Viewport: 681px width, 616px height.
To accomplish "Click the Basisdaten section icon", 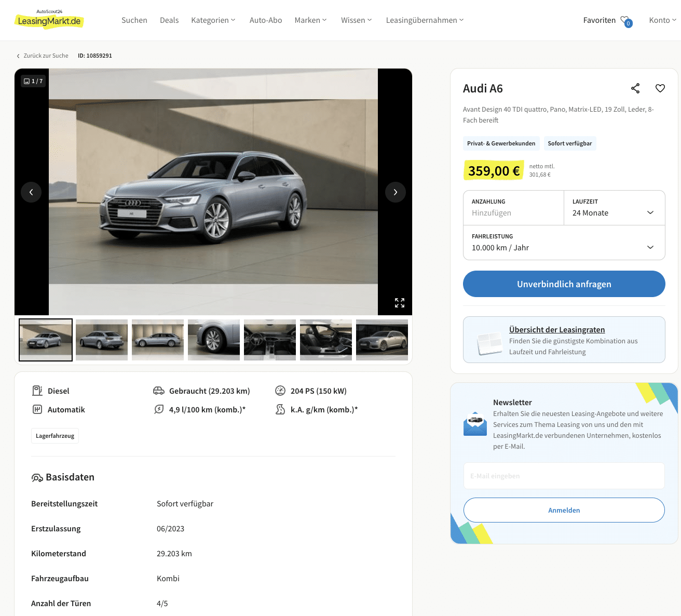I will [37, 477].
